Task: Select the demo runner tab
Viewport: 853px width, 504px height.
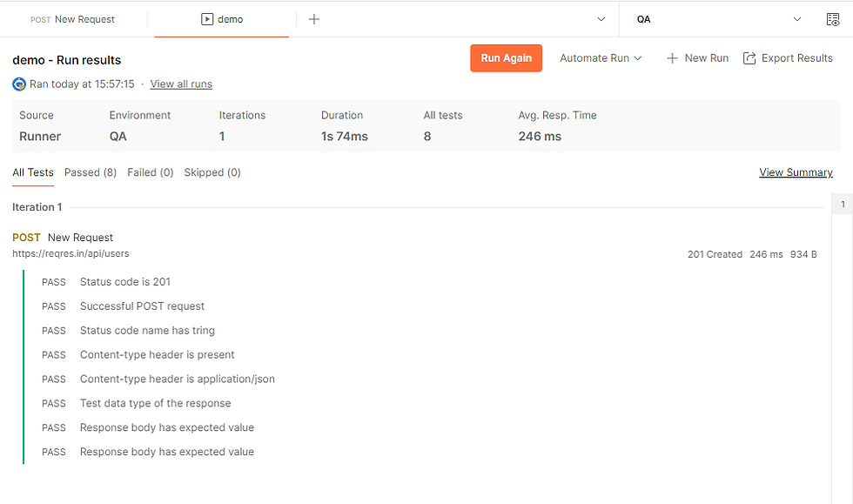Action: 222,19
